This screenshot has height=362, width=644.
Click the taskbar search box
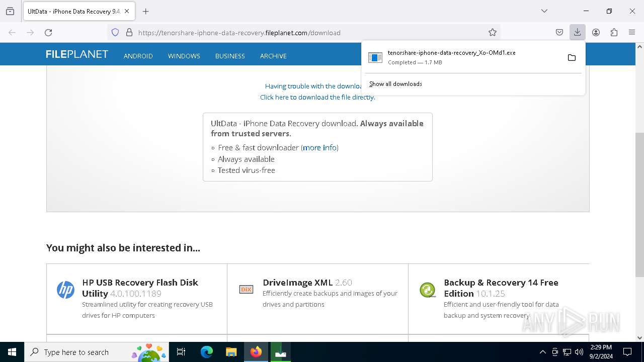[97, 352]
